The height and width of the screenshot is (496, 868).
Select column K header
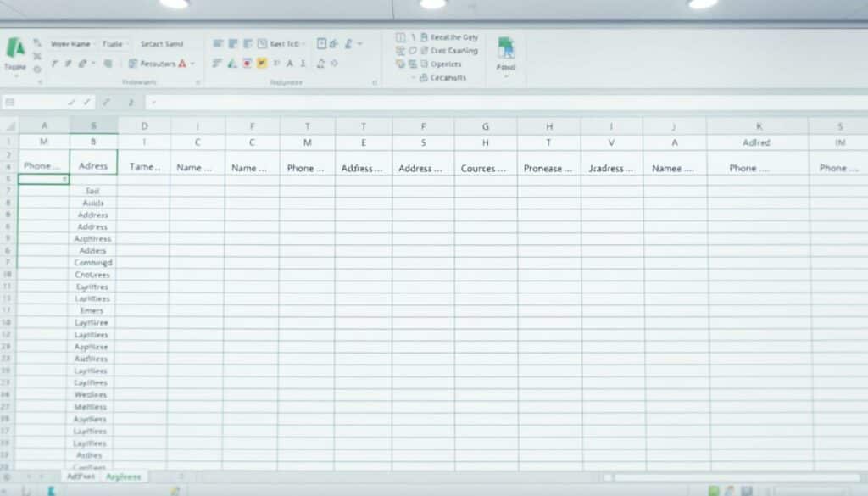click(x=759, y=126)
